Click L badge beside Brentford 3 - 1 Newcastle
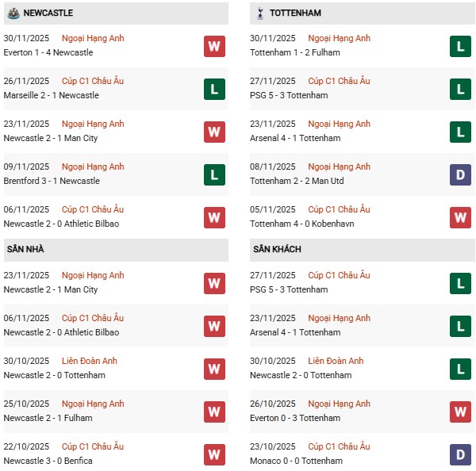The image size is (476, 471). [x=214, y=174]
